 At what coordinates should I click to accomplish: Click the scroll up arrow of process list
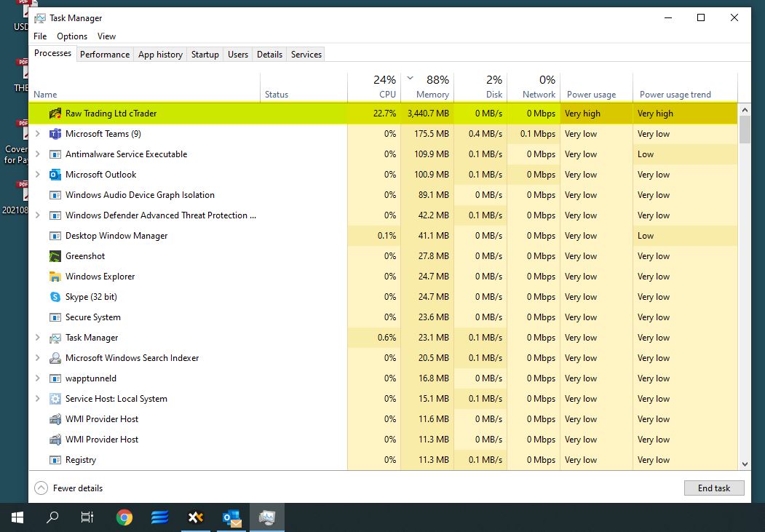point(745,110)
